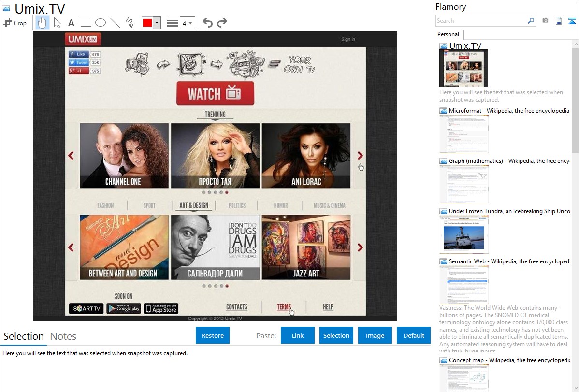Screen dimensions: 579x392
Task: Open the Umix.TV snapshot thumbnail
Action: [463, 68]
